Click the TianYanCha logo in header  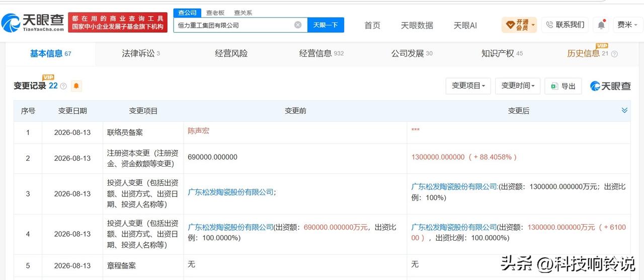tap(33, 22)
